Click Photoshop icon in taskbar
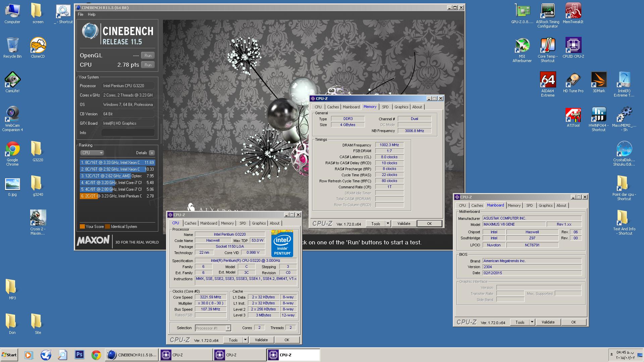This screenshot has width=644, height=362. [x=79, y=355]
